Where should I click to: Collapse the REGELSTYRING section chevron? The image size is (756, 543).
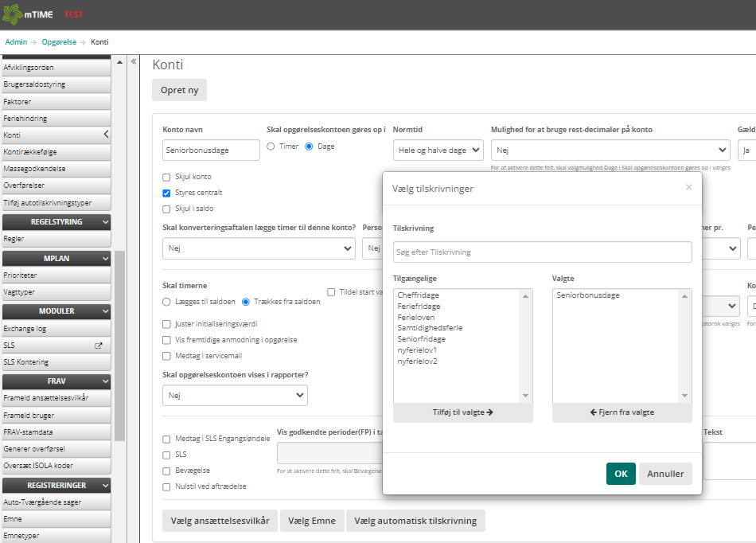pos(105,222)
